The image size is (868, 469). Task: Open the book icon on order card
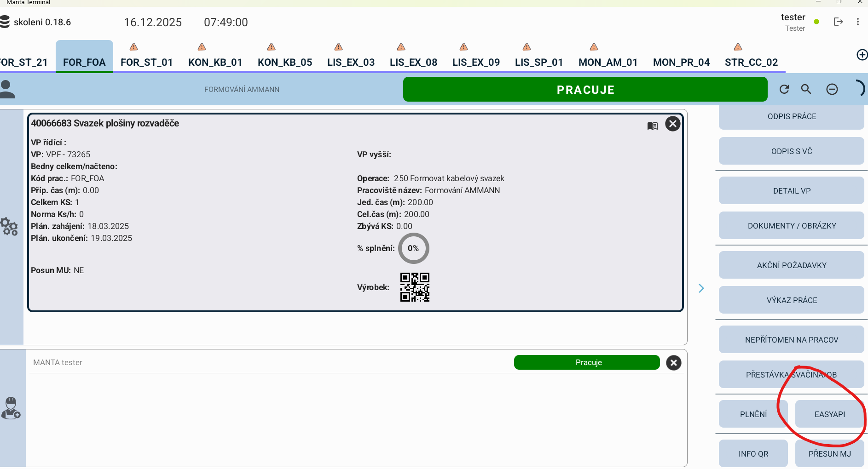[652, 126]
